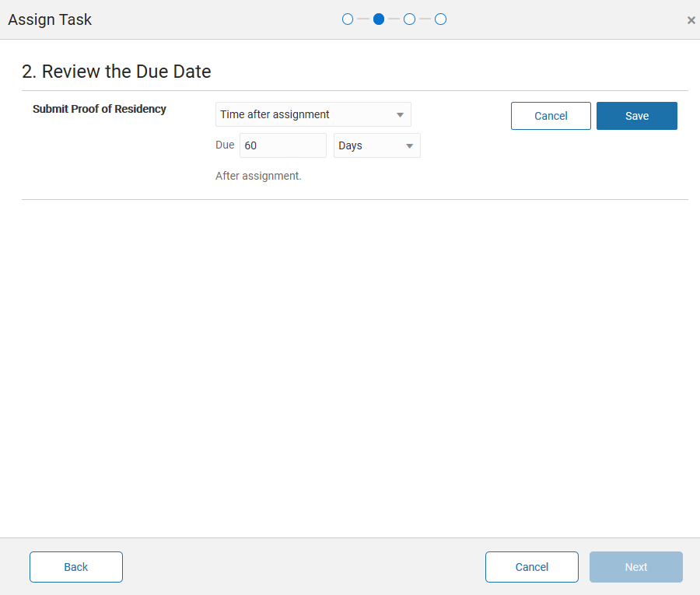This screenshot has width=700, height=595.
Task: Click the 'Submit Proof of Residency' task name
Action: tap(100, 109)
